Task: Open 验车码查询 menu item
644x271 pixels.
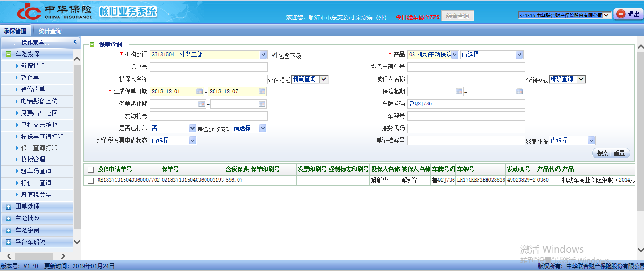Action: pos(36,171)
